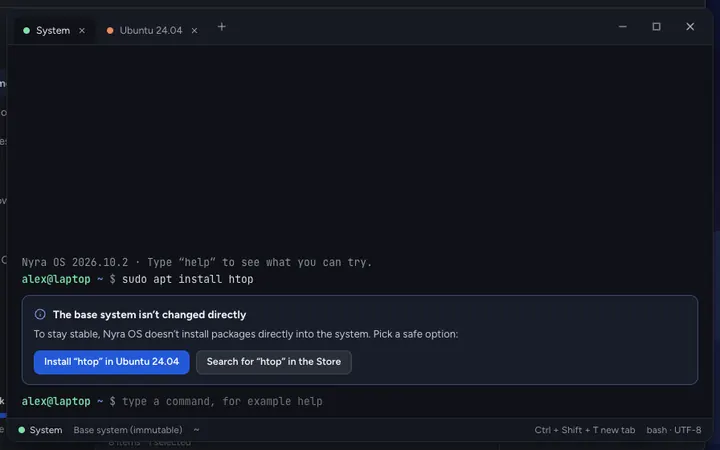Open a new terminal tab with plus icon
Image resolution: width=720 pixels, height=450 pixels.
coord(221,27)
